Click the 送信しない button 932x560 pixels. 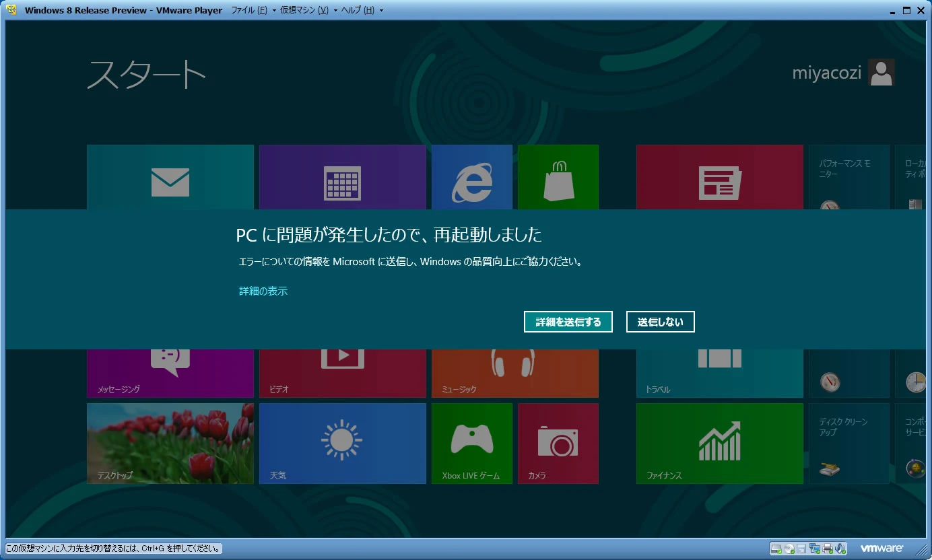click(x=661, y=322)
